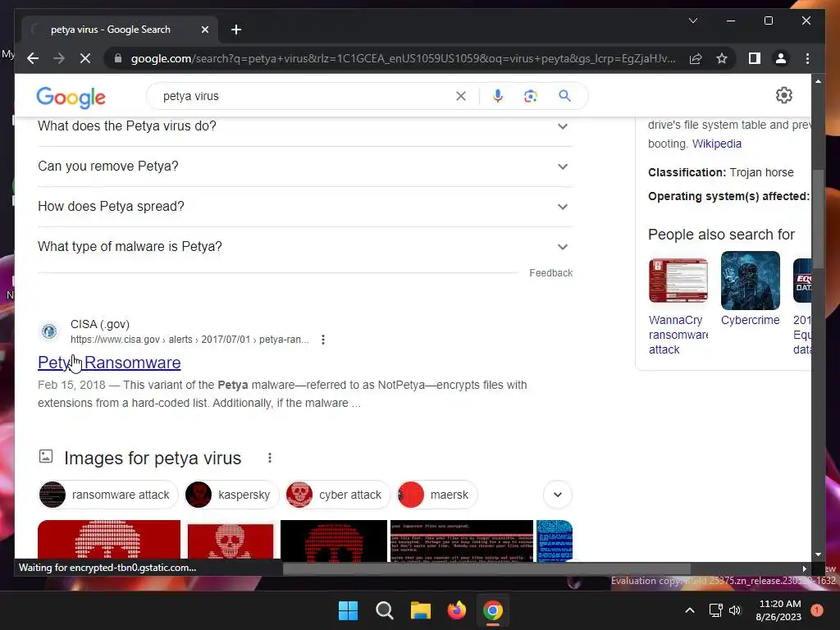
Task: Expand more image filter chips
Action: 558,495
